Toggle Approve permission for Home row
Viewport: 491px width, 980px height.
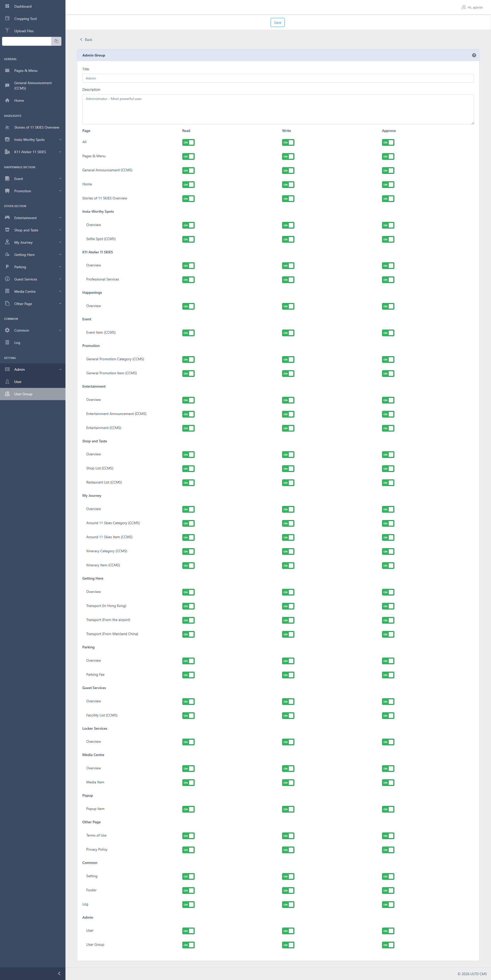click(x=388, y=185)
